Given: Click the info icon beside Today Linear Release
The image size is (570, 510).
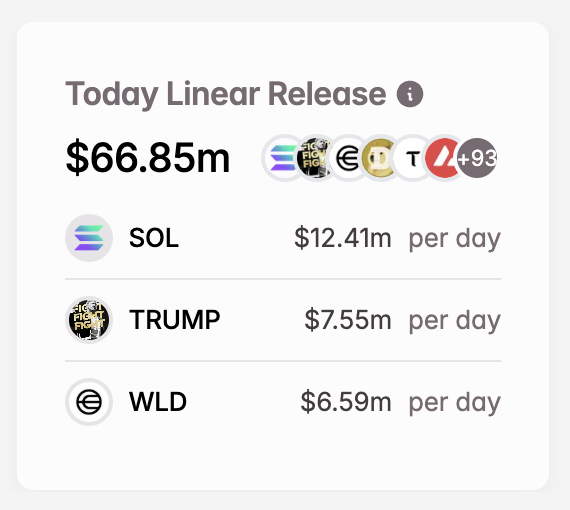Looking at the screenshot, I should pyautogui.click(x=410, y=94).
